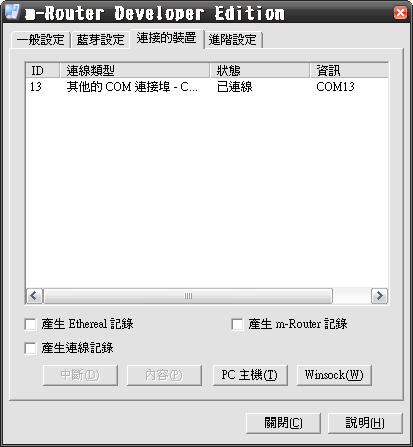Switch to the 一般設定 tab
413x447 pixels.
(40, 40)
